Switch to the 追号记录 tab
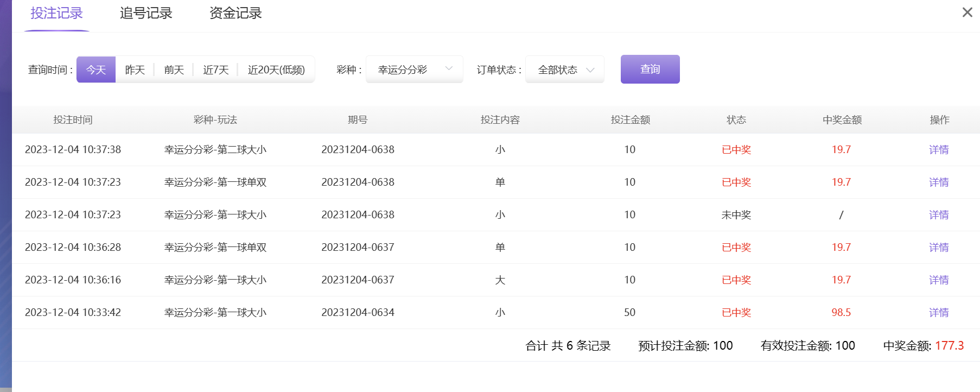This screenshot has width=980, height=392. coord(146,14)
